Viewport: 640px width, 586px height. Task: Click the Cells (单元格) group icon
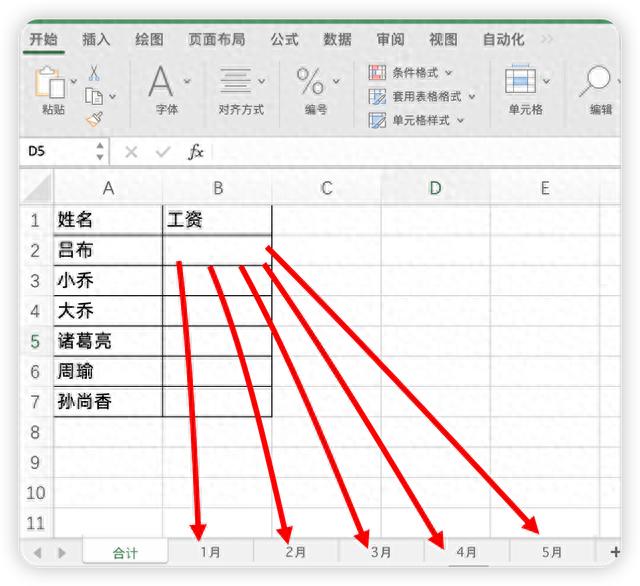point(520,80)
